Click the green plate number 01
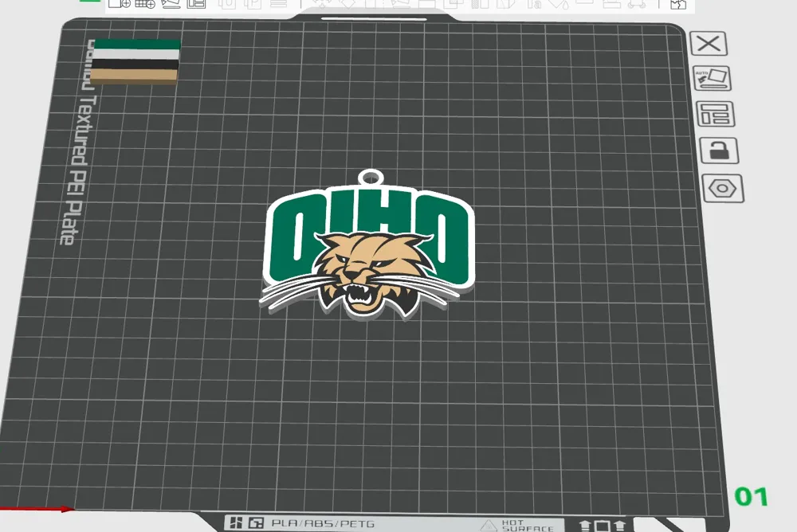This screenshot has width=797, height=532. (752, 496)
